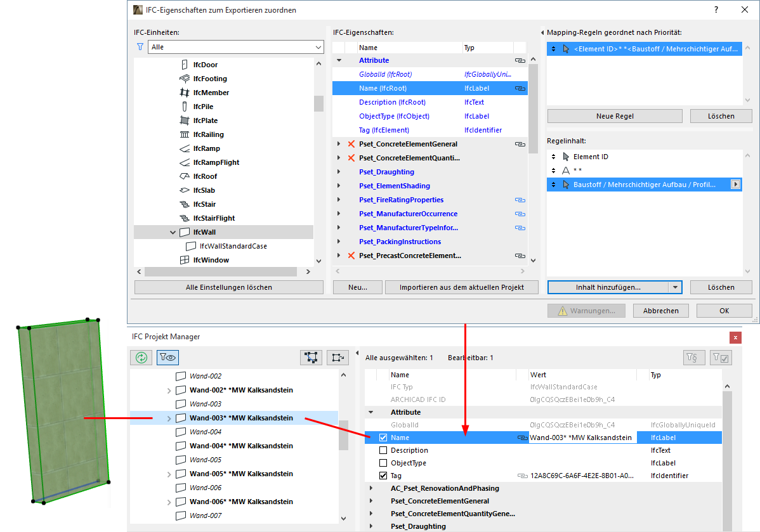Click the zoom to selection arrow icon

point(337,358)
